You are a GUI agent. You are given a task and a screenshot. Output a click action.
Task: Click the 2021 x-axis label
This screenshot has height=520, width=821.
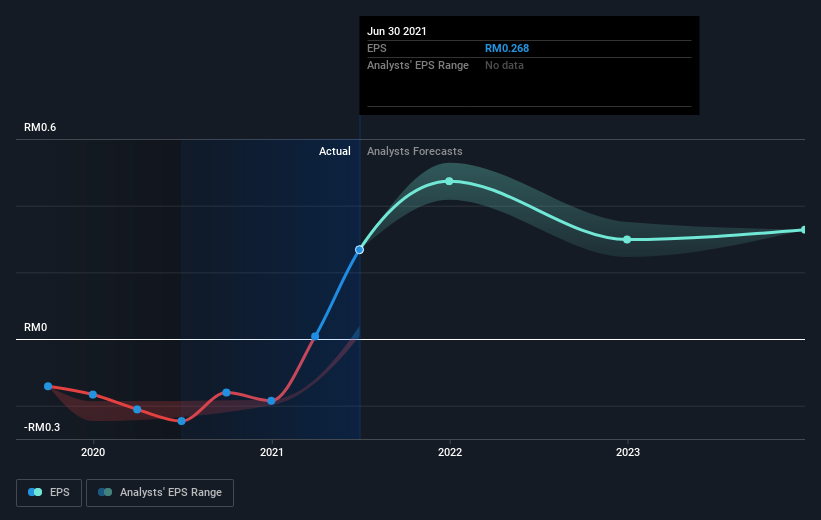tap(271, 452)
